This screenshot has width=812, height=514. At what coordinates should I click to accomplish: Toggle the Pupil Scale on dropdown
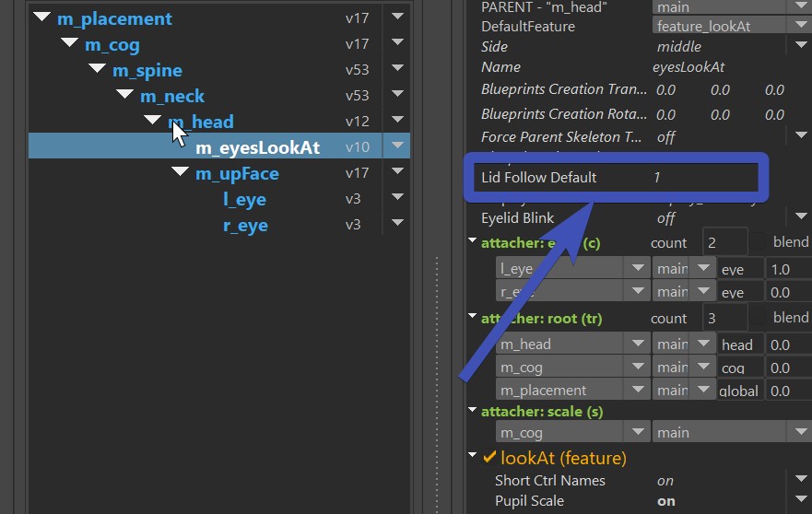click(800, 500)
